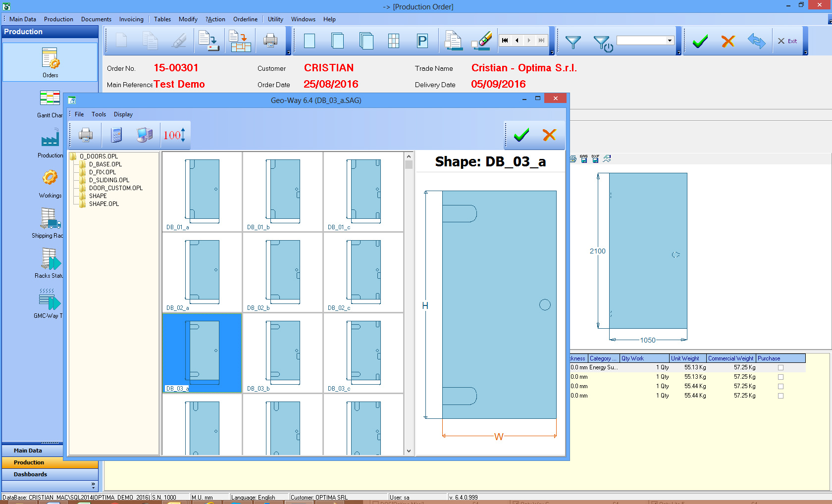Save shape as DXF file icon
The width and height of the screenshot is (832, 504).
pyautogui.click(x=595, y=158)
